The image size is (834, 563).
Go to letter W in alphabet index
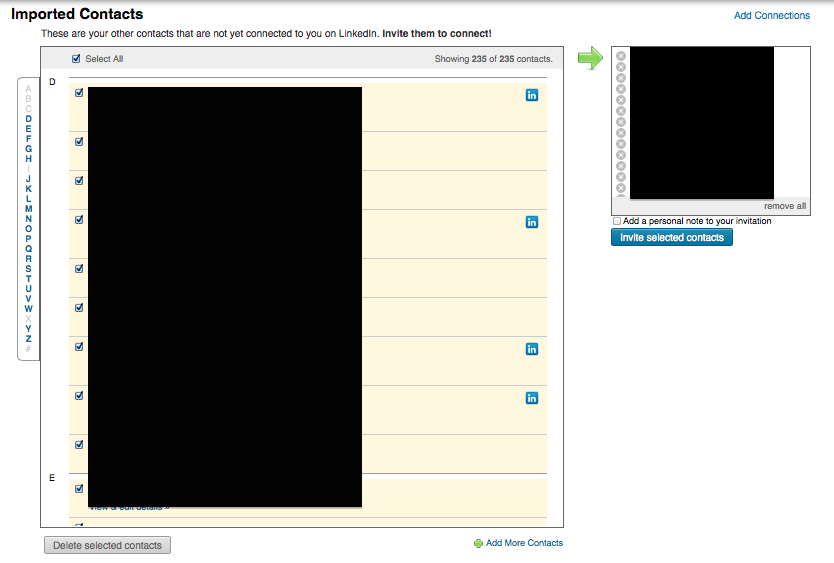pyautogui.click(x=28, y=309)
